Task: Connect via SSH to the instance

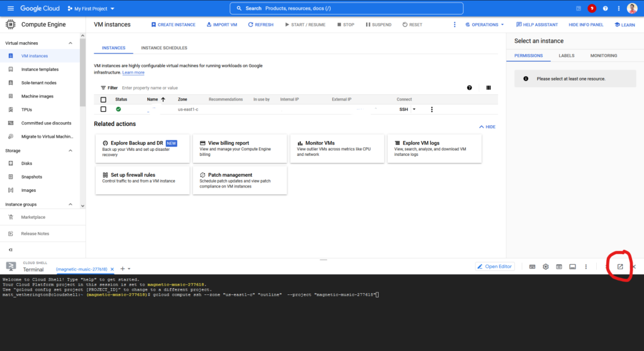Action: (403, 109)
